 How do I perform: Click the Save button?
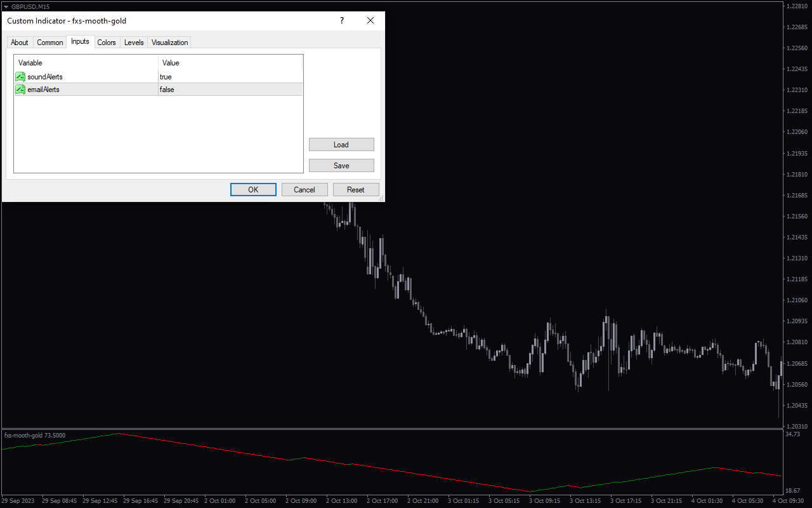click(x=341, y=166)
